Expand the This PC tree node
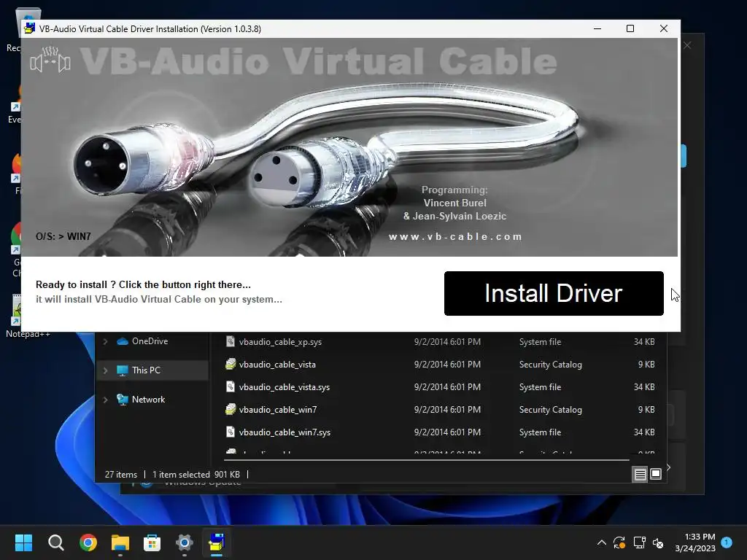 pos(105,370)
